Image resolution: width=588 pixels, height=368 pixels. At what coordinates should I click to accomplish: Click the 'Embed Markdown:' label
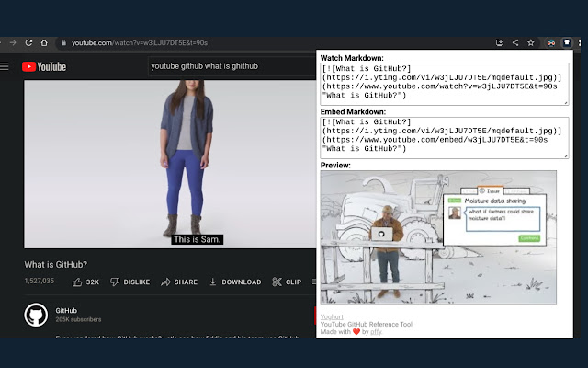[353, 112]
